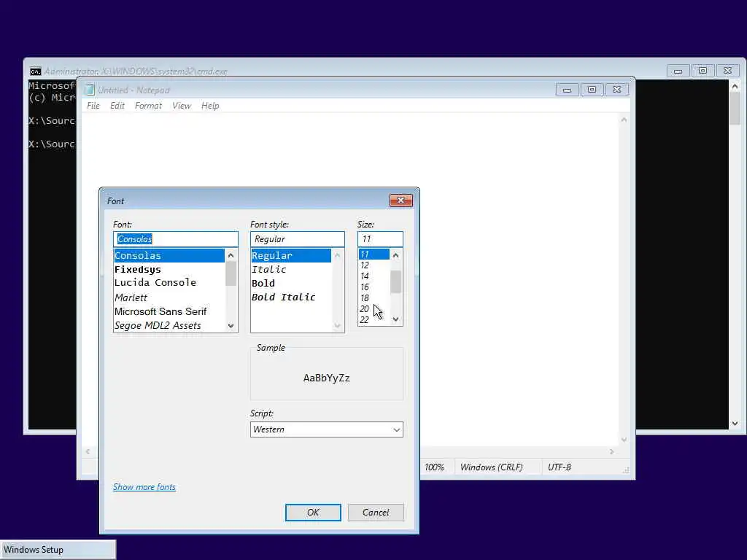Minimize the cmd.exe window
747x560 pixels.
click(x=678, y=71)
